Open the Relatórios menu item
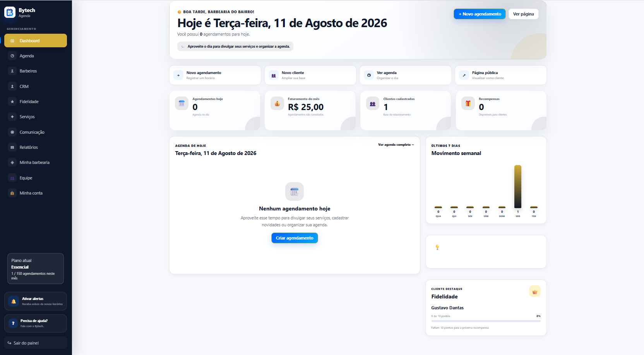 click(36, 147)
